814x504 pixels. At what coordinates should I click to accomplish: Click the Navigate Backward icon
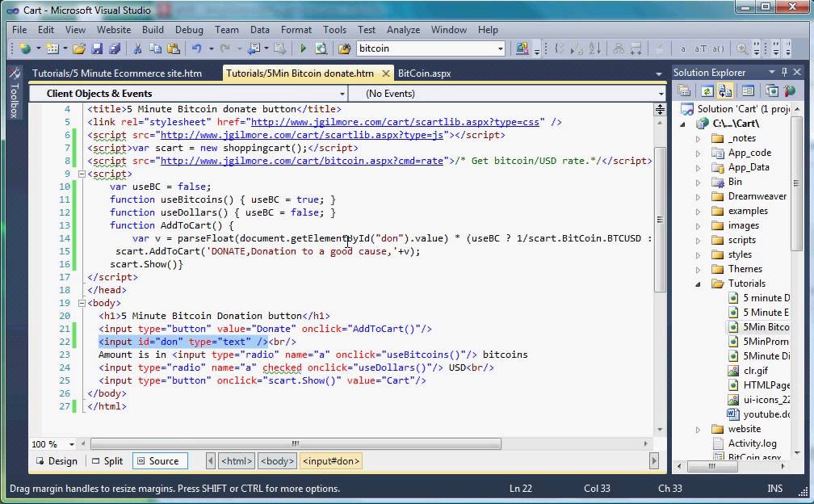click(x=254, y=48)
